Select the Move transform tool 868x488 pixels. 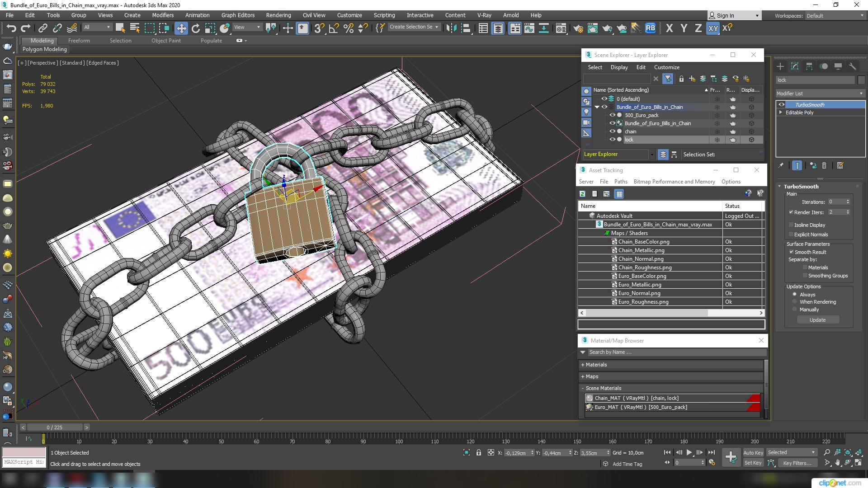point(181,28)
